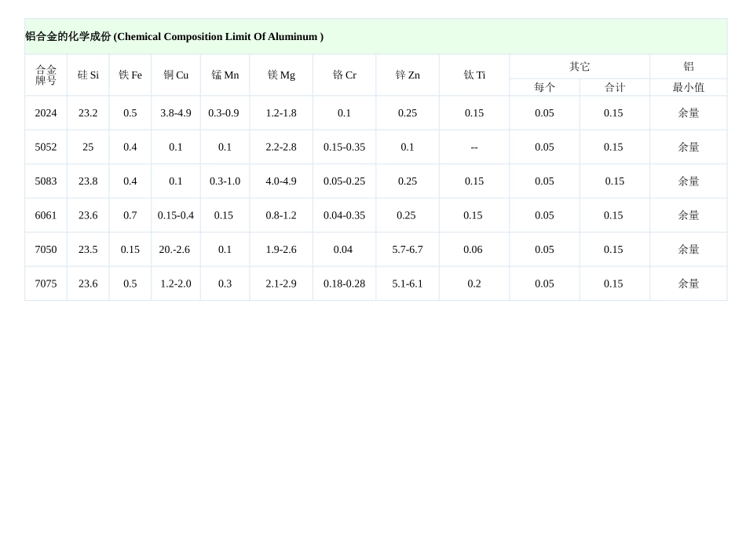Click Zn value '5.7-6.7' in row 7050

coord(408,250)
